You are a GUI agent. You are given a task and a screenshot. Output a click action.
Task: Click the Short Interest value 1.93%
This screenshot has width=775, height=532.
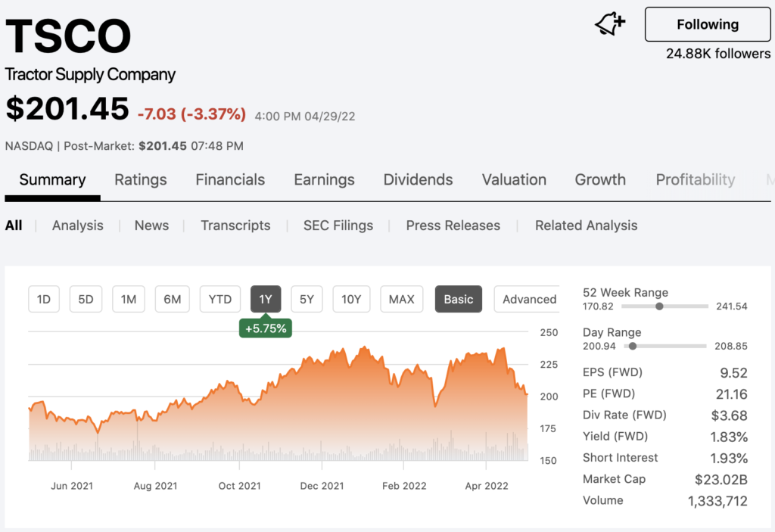tap(729, 459)
